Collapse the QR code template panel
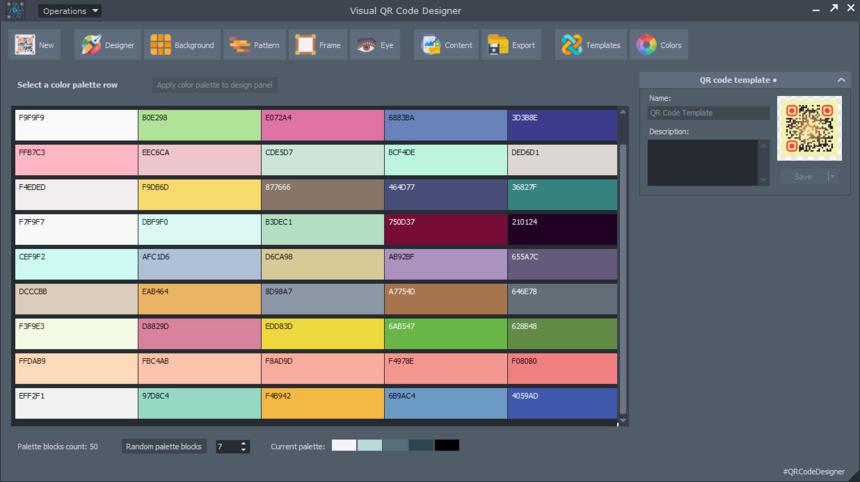Screen dimensions: 860x482 pos(842,79)
